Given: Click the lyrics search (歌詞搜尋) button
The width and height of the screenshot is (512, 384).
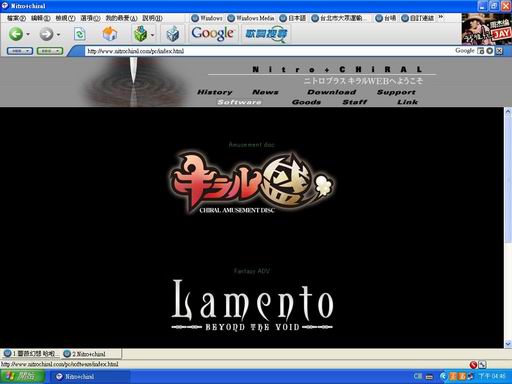Looking at the screenshot, I should click(266, 34).
